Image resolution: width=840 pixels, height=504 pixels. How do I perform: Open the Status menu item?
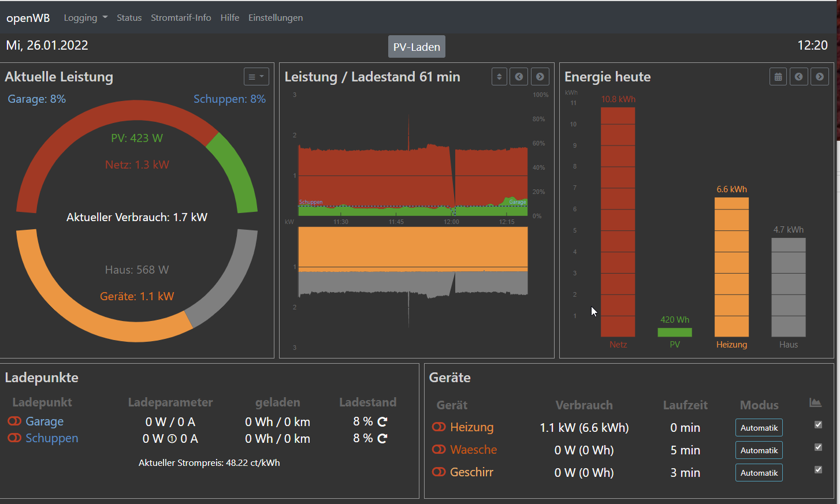129,18
